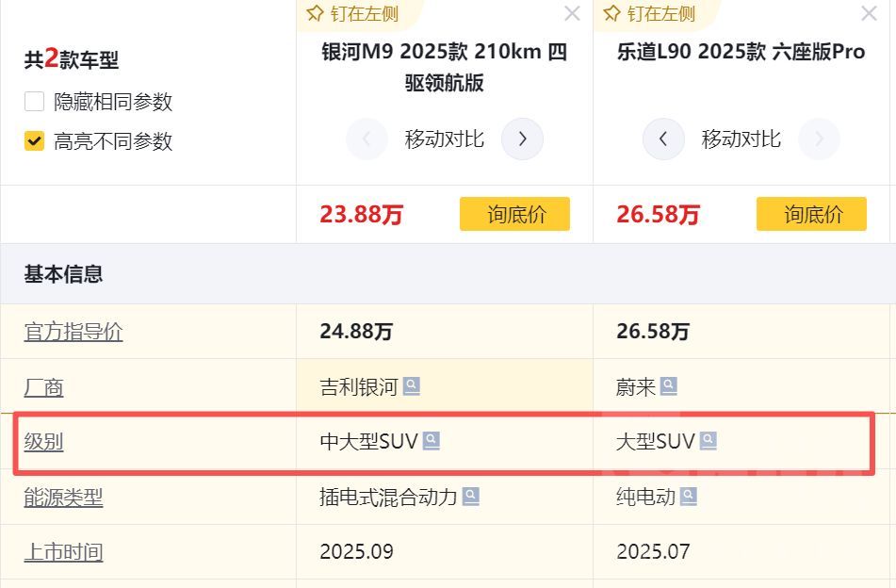The height and width of the screenshot is (588, 896).
Task: Click right arrow beside 乐道L90 移动对比
Action: pos(819,139)
